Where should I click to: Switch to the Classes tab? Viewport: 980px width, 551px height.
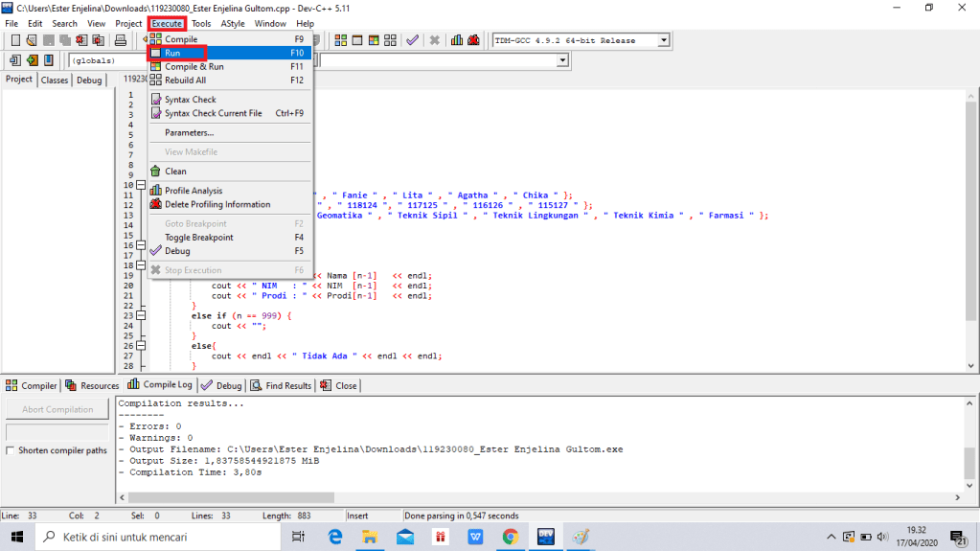(x=55, y=80)
